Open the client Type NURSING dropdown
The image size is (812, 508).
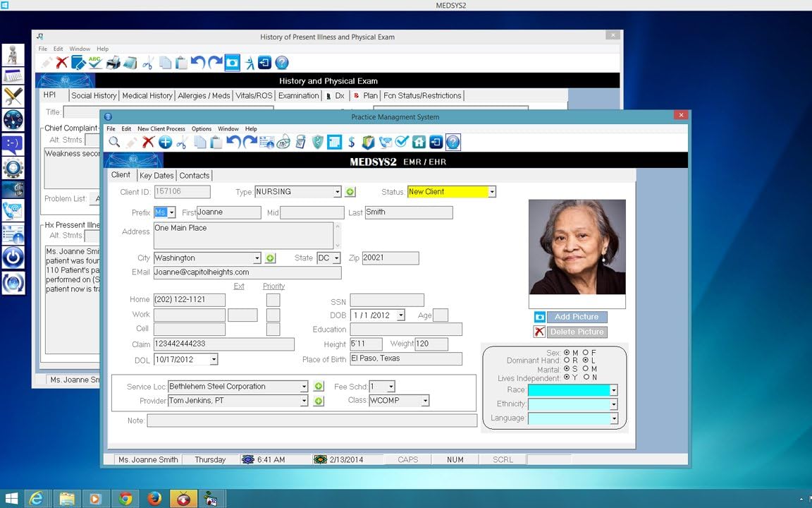point(338,191)
